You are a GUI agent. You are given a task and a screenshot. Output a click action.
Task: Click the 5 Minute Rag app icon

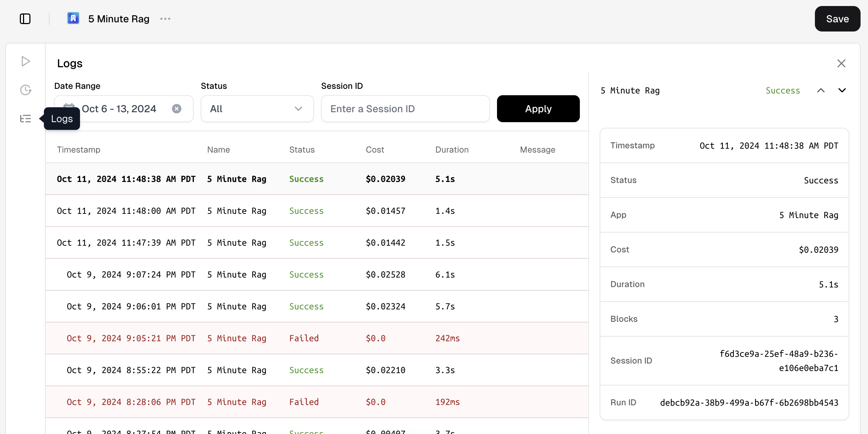(x=73, y=18)
